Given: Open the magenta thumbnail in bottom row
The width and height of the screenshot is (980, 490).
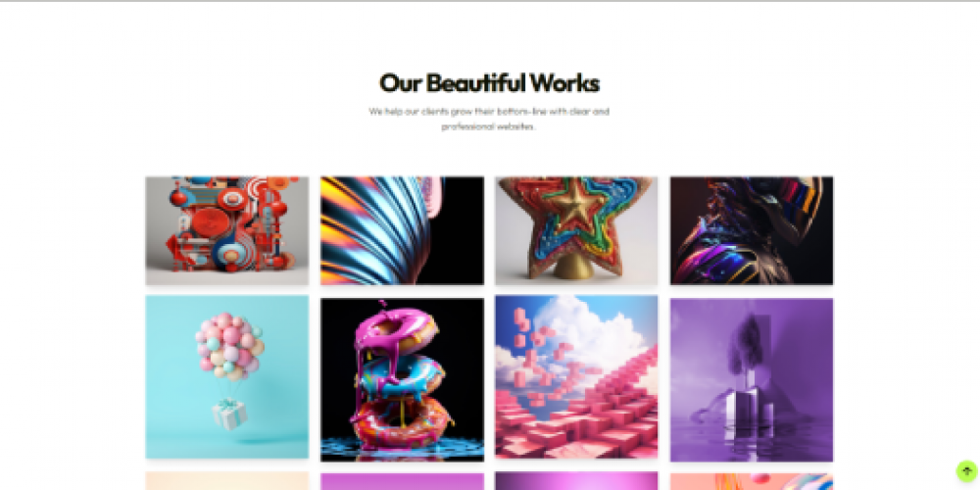Looking at the screenshot, I should pos(402,481).
